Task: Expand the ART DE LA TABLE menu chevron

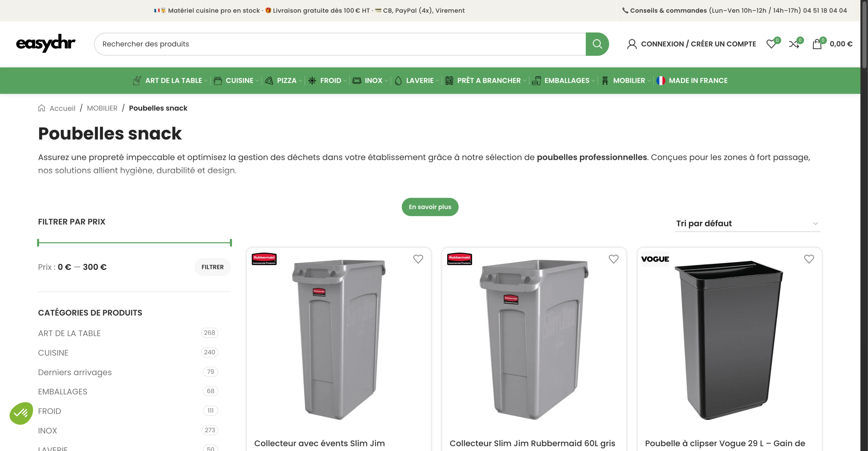Action: coord(206,81)
